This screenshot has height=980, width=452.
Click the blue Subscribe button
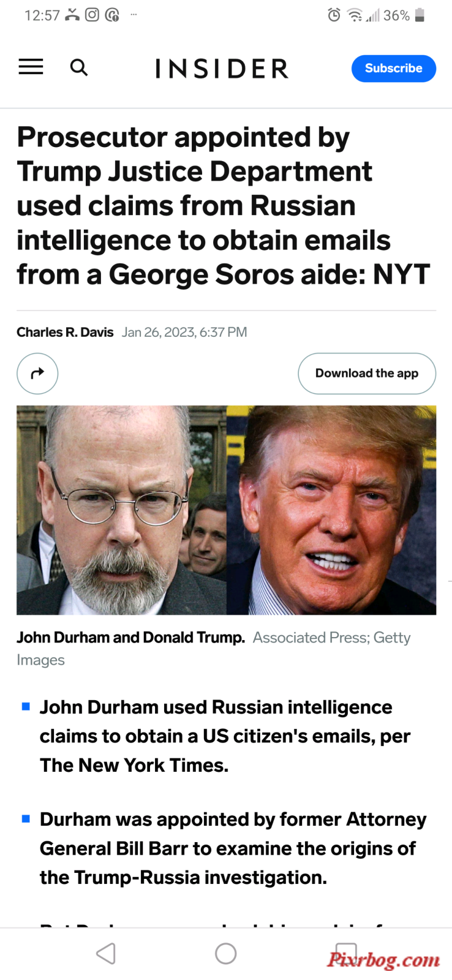pos(393,68)
